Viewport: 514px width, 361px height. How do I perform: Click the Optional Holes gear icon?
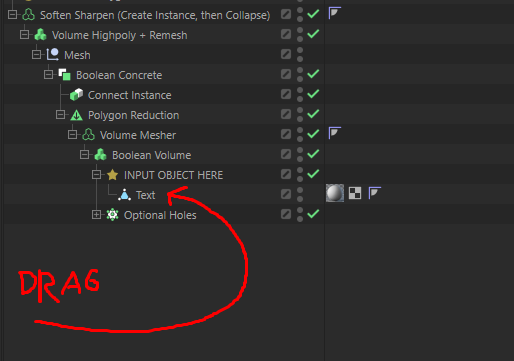pyautogui.click(x=113, y=215)
